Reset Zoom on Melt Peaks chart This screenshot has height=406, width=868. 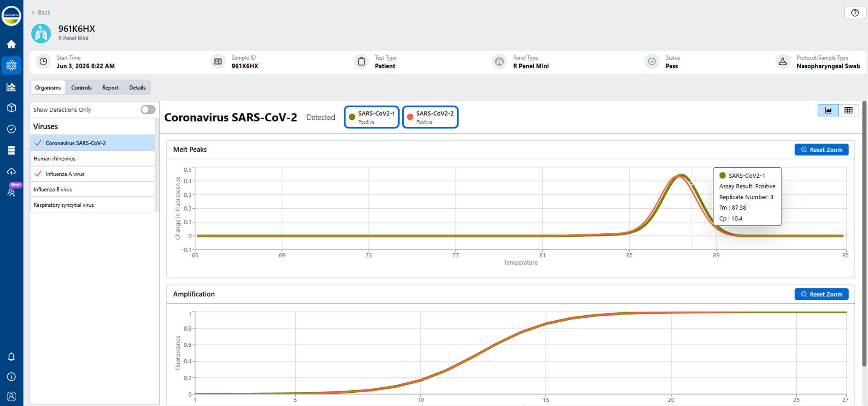821,150
